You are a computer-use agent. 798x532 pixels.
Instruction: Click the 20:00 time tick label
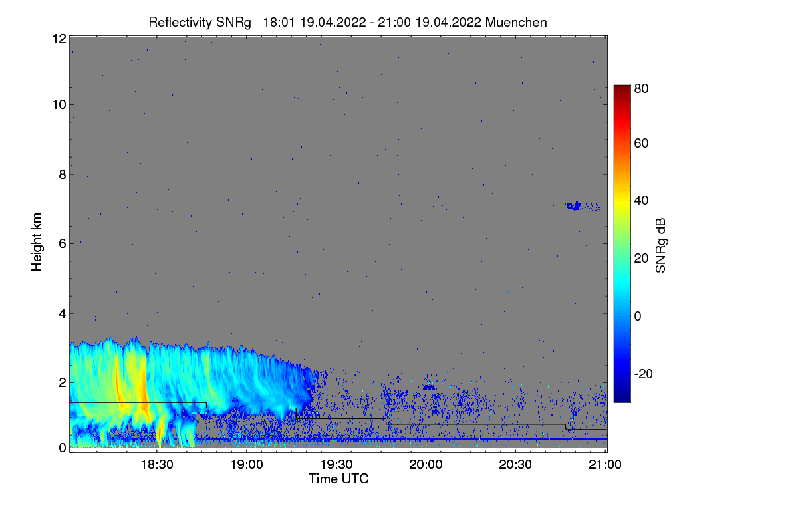426,465
